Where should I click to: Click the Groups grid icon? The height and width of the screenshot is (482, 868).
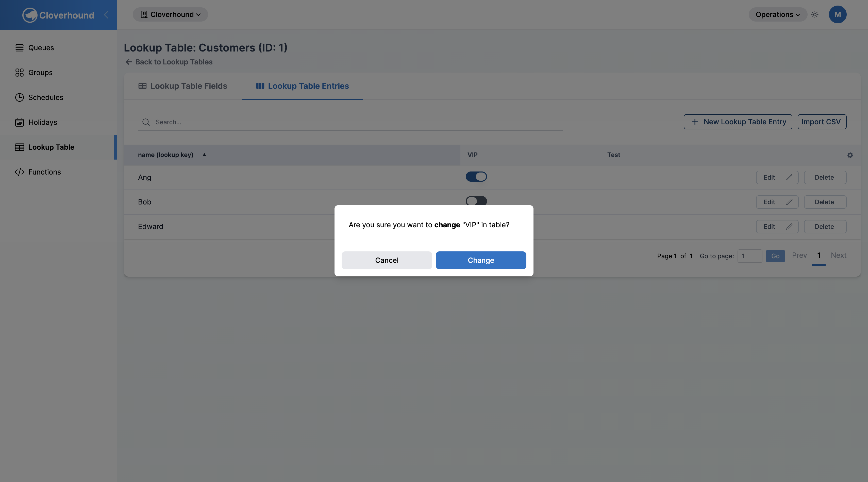[x=20, y=72]
